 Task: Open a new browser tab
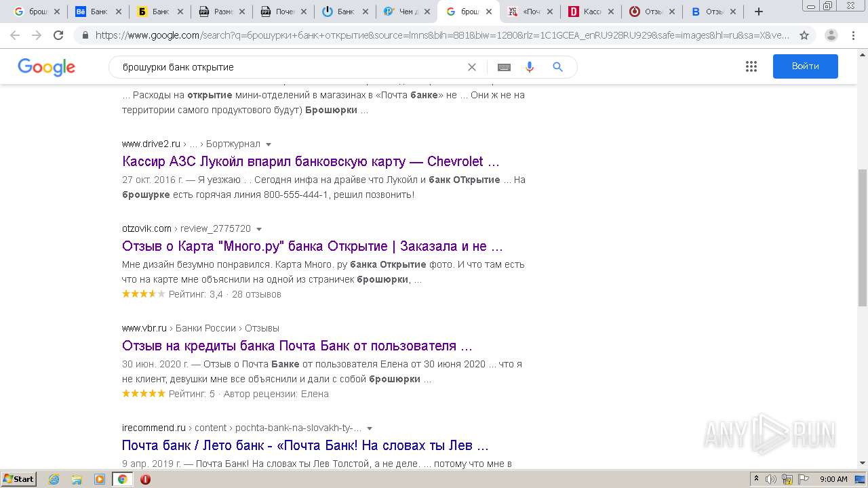point(759,12)
